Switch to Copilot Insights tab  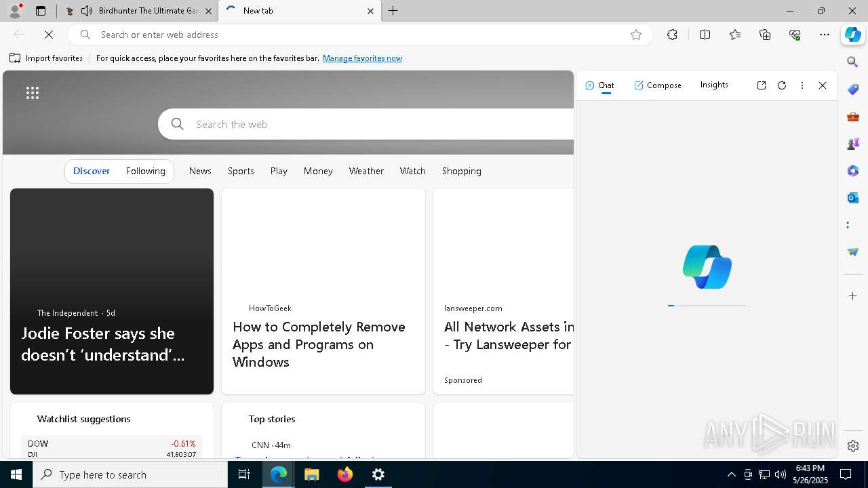click(x=714, y=85)
